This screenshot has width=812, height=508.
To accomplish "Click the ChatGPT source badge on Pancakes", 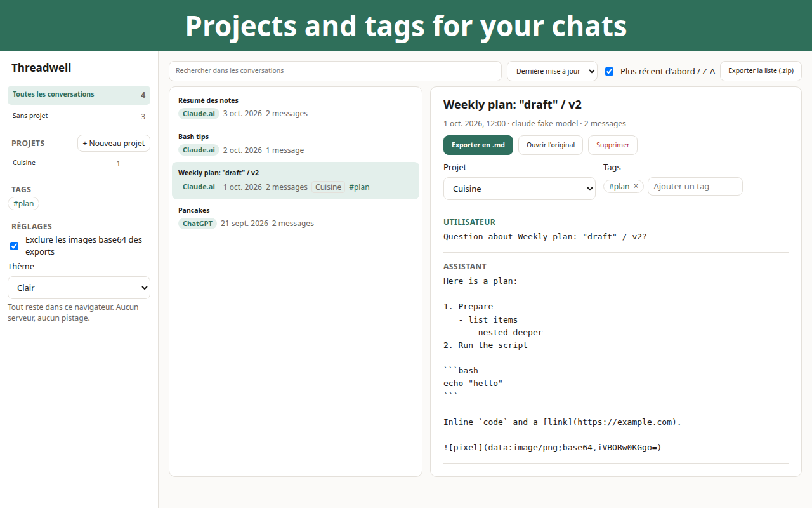I will 197,224.
